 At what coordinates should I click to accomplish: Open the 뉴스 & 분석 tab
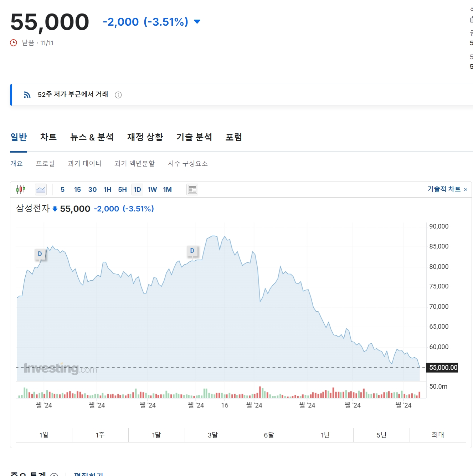tap(92, 137)
